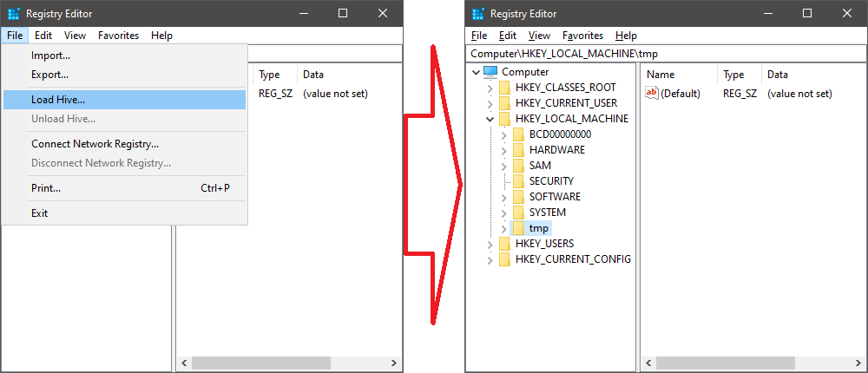Expand BCD00000000 key chevron
Image resolution: width=868 pixels, height=373 pixels.
(x=503, y=134)
